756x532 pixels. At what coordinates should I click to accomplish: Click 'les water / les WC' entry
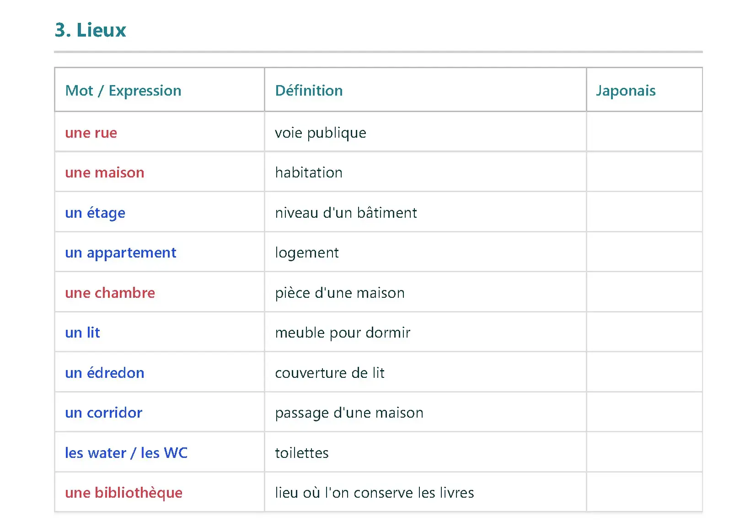coord(126,453)
